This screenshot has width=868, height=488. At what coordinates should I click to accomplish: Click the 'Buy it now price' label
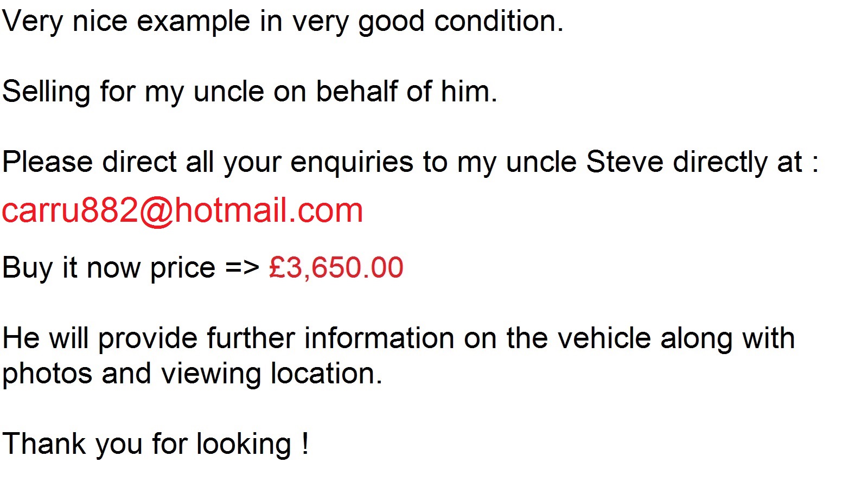(x=109, y=268)
